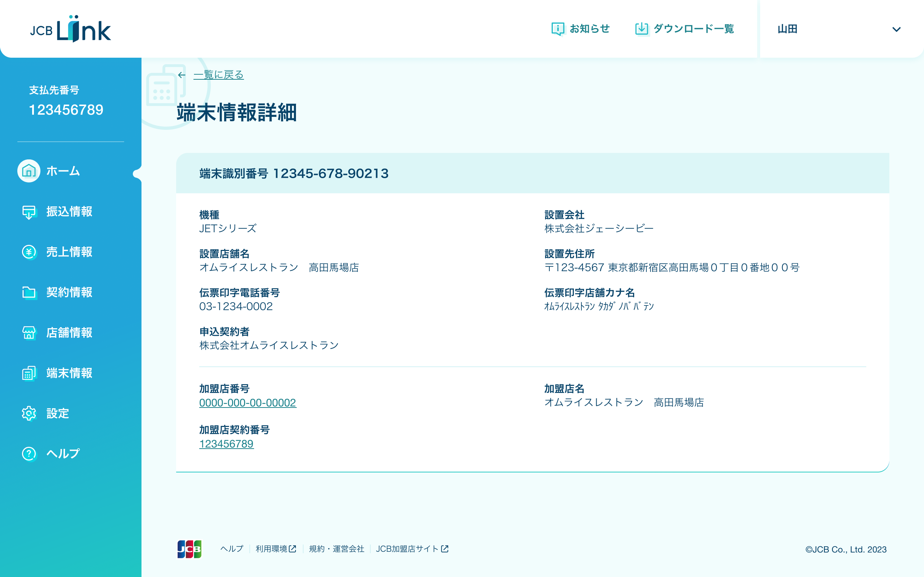This screenshot has width=924, height=577.
Task: Click the 契約情報 folder icon
Action: coord(29,292)
